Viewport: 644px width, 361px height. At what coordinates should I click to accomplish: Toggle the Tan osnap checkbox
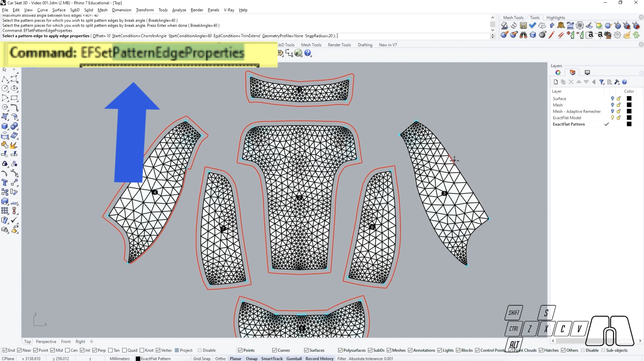pos(111,350)
